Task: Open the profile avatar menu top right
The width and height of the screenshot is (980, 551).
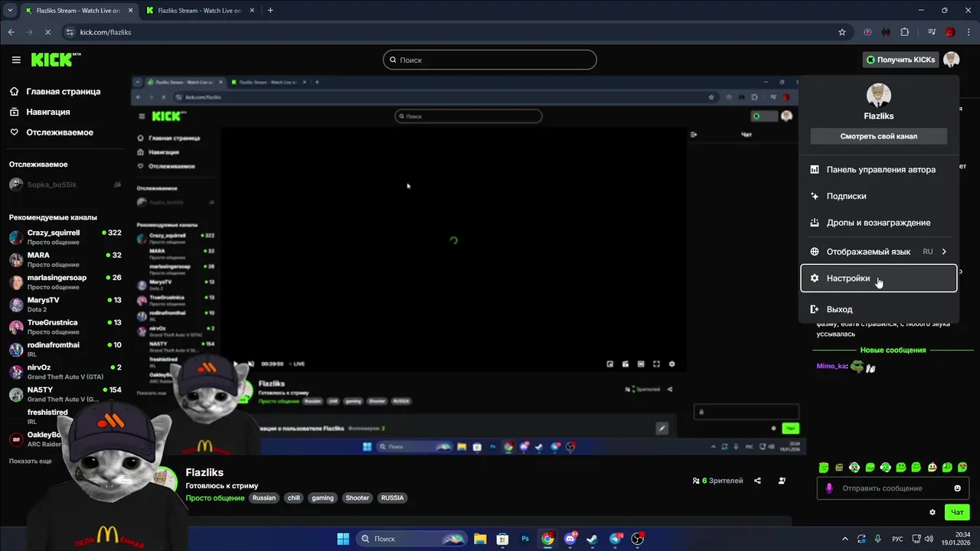Action: click(951, 60)
